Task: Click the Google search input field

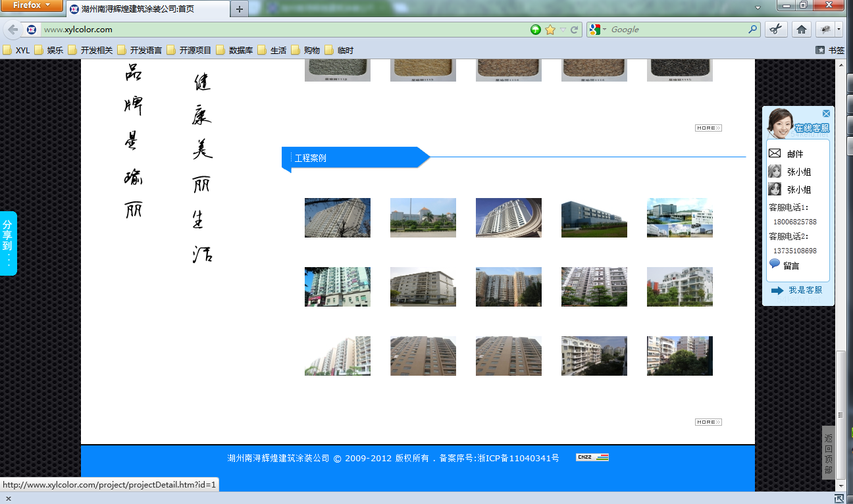Action: click(678, 30)
